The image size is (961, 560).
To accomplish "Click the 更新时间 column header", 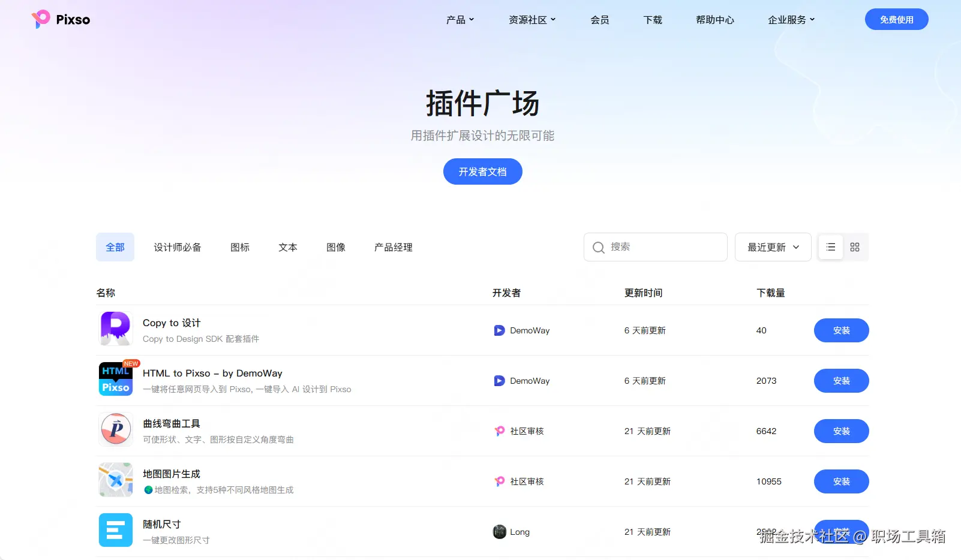I will tap(643, 293).
